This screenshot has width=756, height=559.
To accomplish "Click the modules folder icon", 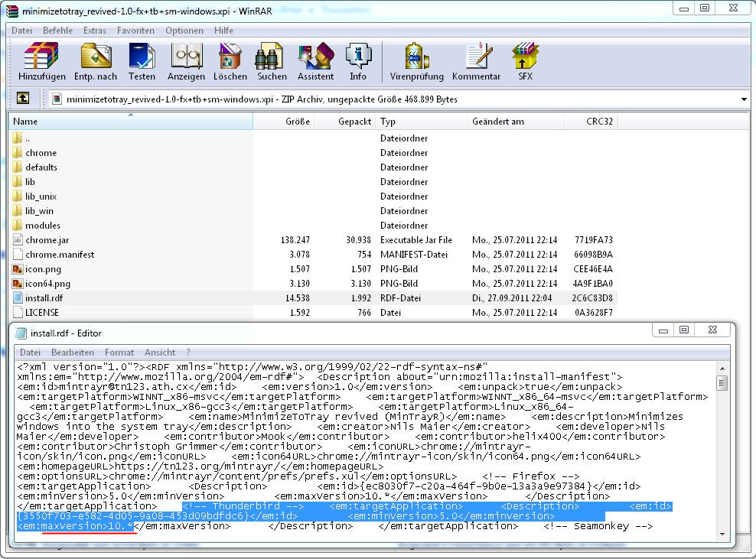I will point(18,225).
